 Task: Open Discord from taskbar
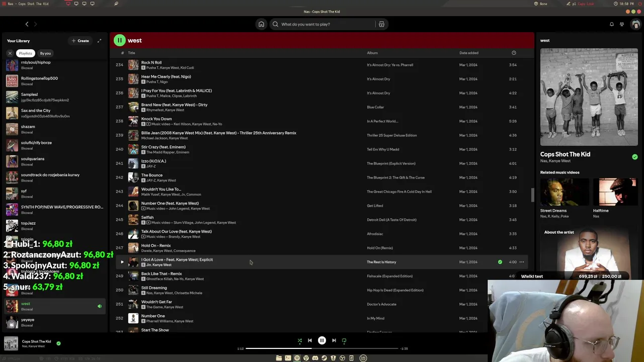click(x=315, y=358)
